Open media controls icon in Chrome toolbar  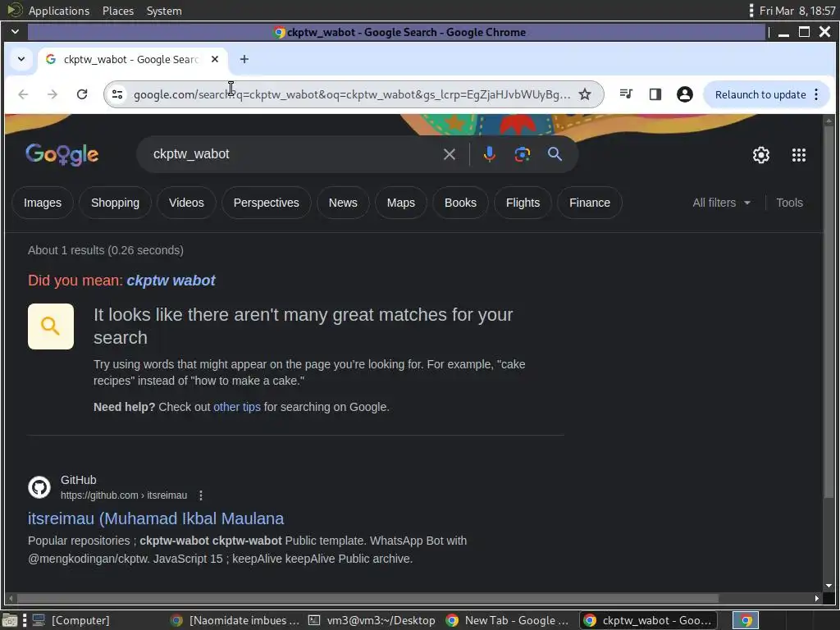(x=626, y=94)
